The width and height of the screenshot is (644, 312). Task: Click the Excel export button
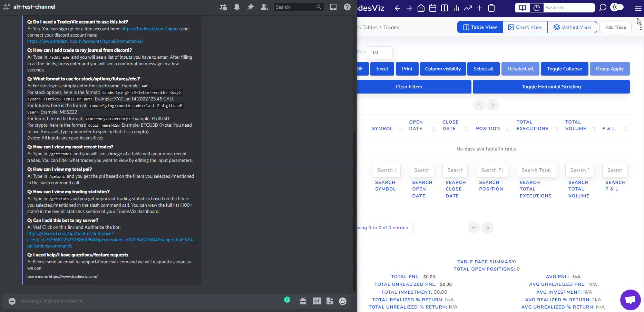[382, 69]
